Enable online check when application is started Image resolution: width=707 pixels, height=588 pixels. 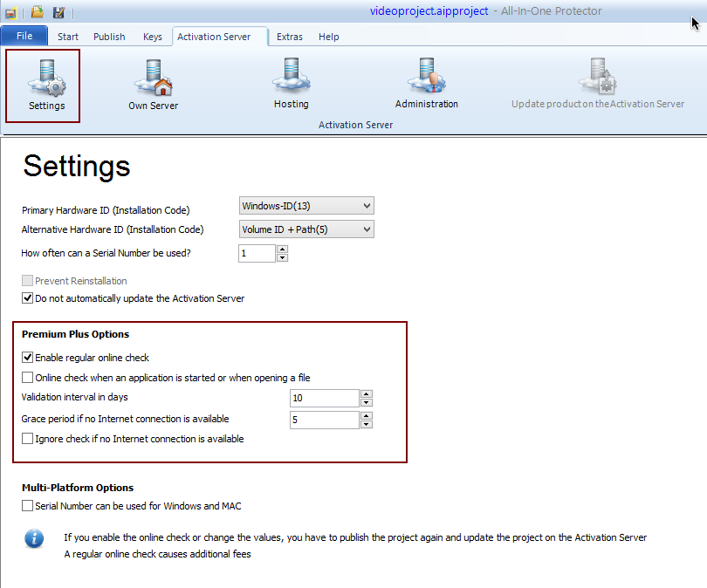28,377
